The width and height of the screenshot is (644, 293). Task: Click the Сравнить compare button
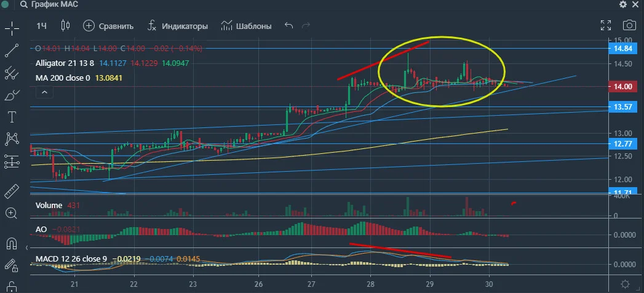click(x=108, y=26)
